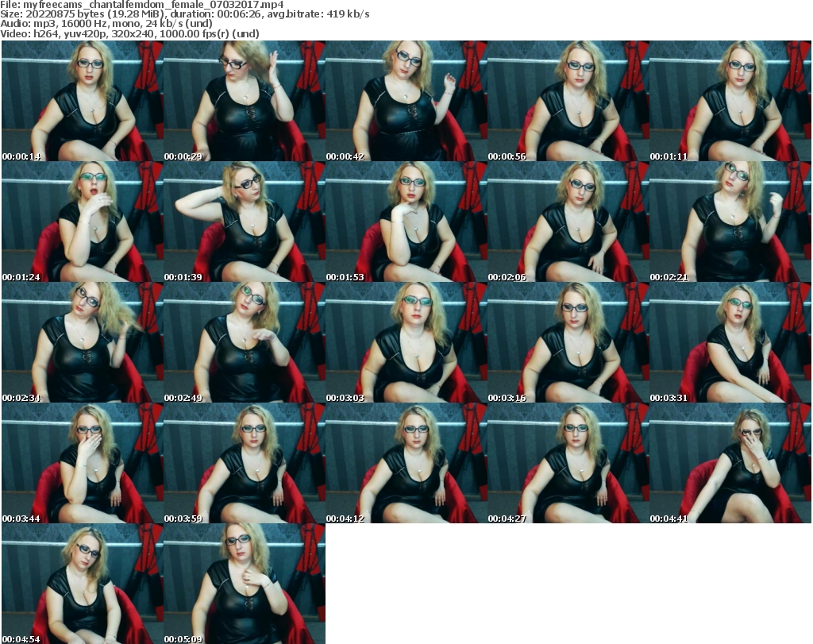Click the 'Size: 20220875 bytes' info line
Screen dimensions: 813x644
(184, 14)
